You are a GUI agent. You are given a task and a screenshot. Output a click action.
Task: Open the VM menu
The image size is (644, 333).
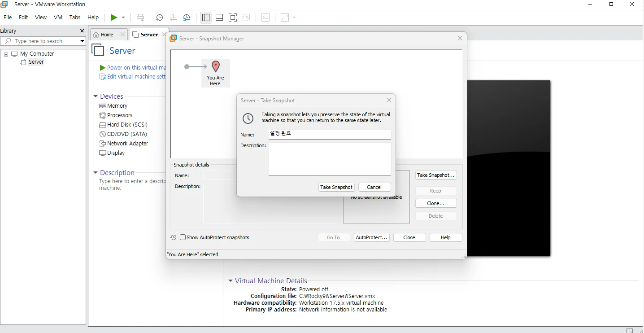[x=58, y=18]
